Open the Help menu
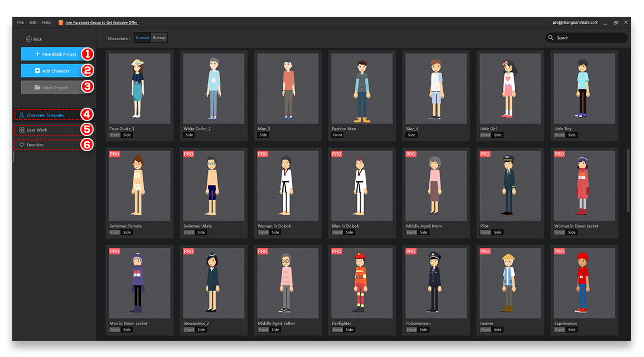Image resolution: width=644 pixels, height=357 pixels. click(47, 22)
